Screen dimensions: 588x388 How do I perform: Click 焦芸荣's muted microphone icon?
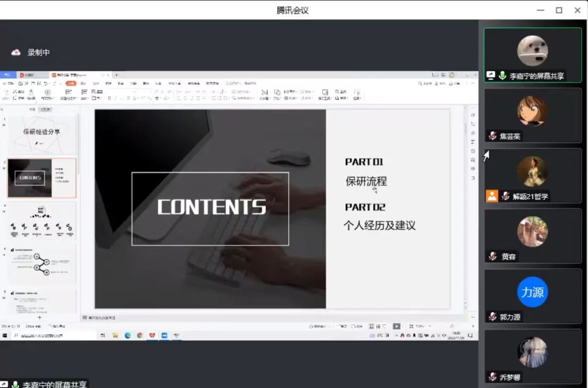(x=493, y=136)
